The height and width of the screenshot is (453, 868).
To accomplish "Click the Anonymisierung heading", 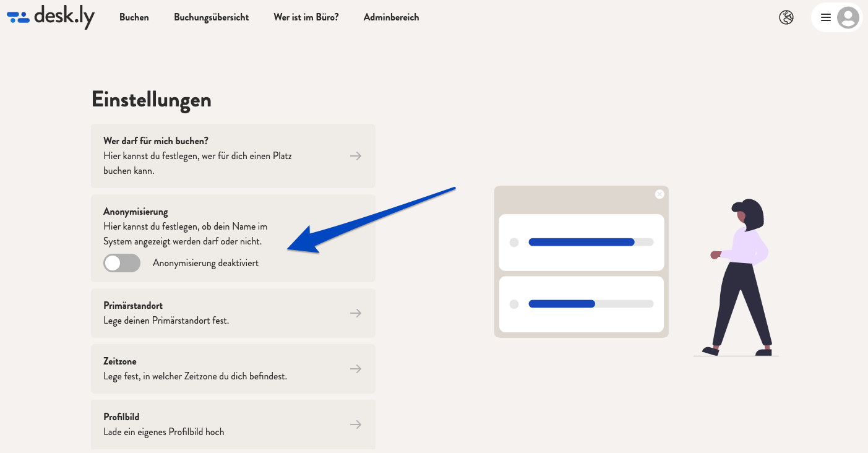I will pos(135,212).
